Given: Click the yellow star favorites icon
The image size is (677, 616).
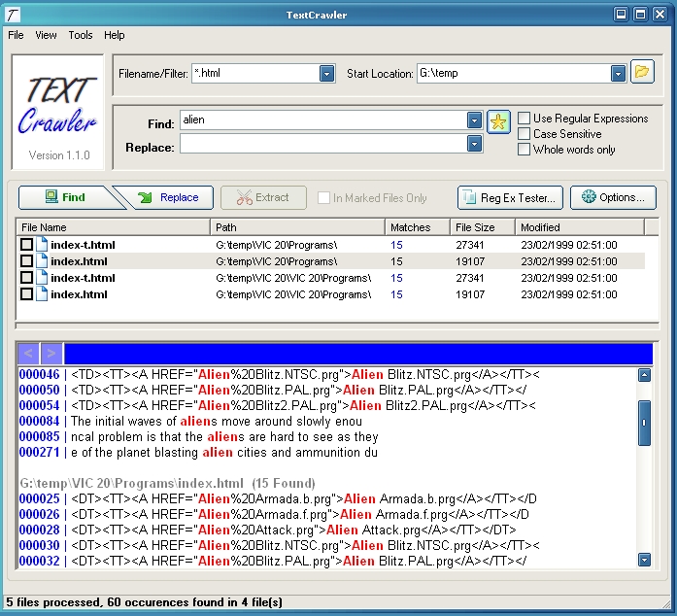Looking at the screenshot, I should click(x=498, y=121).
